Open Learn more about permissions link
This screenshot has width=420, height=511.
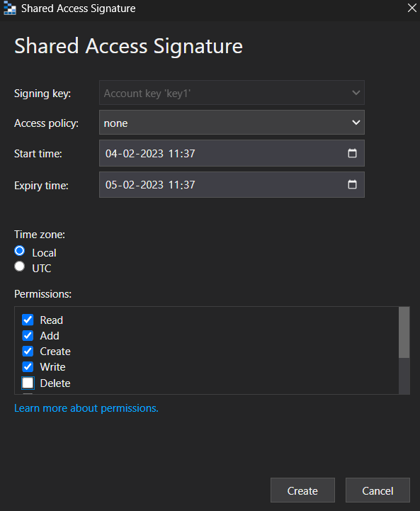86,408
